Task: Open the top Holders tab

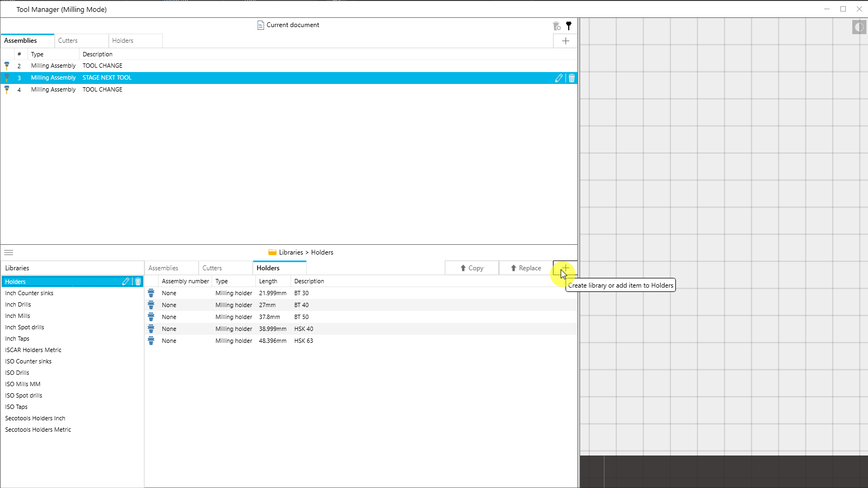Action: (x=123, y=41)
